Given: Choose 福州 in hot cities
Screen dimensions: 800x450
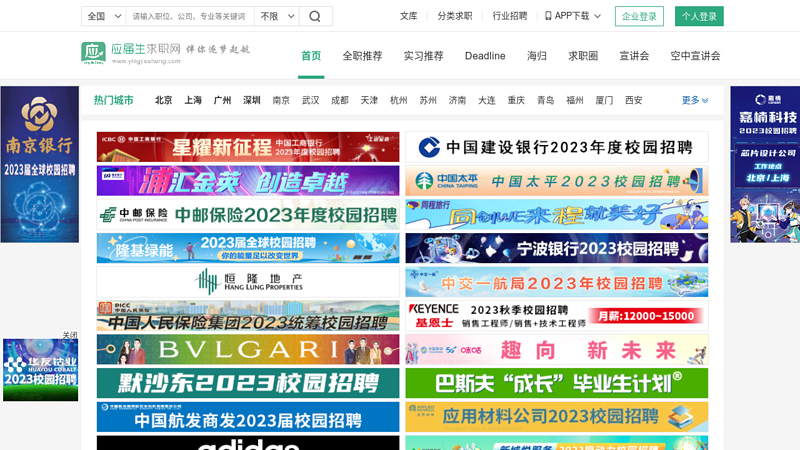Looking at the screenshot, I should pos(575,100).
